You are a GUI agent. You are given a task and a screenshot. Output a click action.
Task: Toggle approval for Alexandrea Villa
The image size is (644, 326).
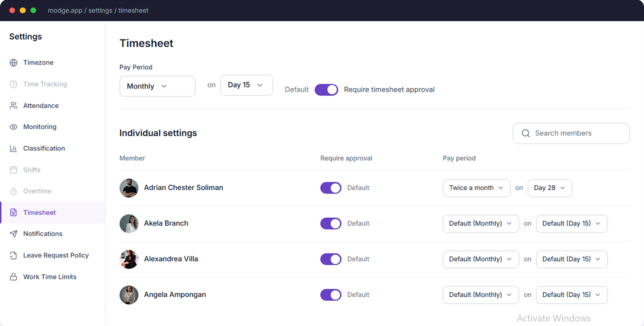point(331,259)
